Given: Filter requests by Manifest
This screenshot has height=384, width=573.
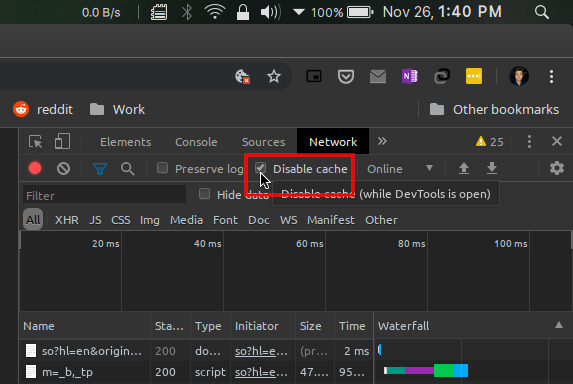Looking at the screenshot, I should coord(331,220).
